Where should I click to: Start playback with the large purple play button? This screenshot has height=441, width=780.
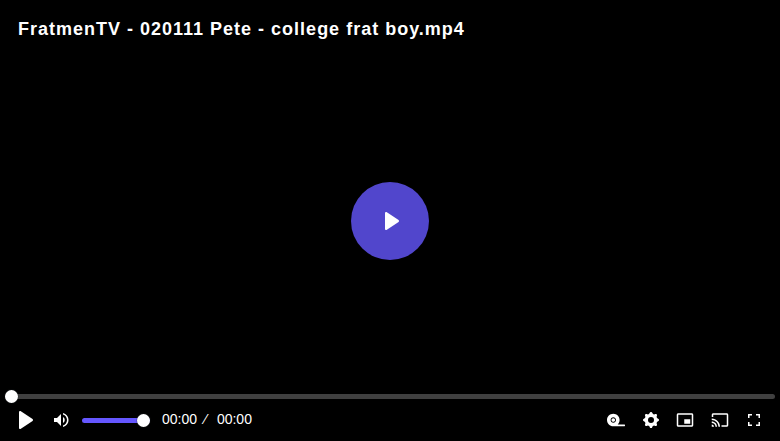[x=390, y=221]
